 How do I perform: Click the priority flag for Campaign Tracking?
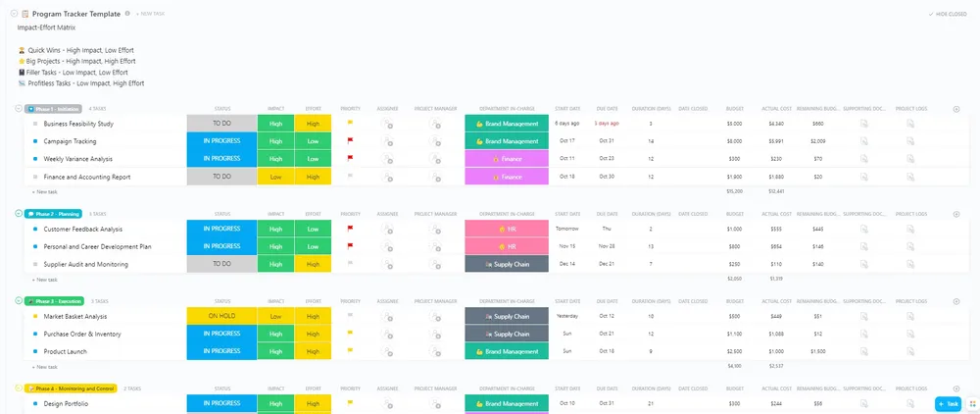click(350, 141)
